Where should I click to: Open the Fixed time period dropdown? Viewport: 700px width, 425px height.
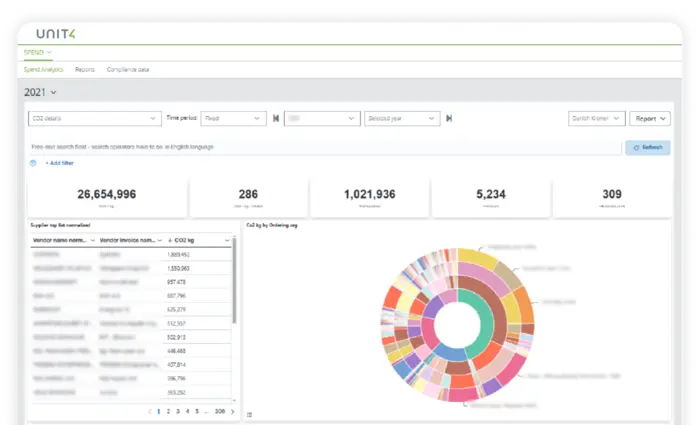point(233,118)
